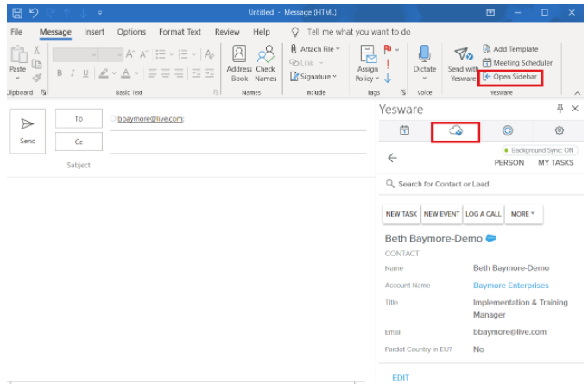Open the Salesforce cloud tab in the Yesware sidebar
This screenshot has width=588, height=390.
coord(455,130)
